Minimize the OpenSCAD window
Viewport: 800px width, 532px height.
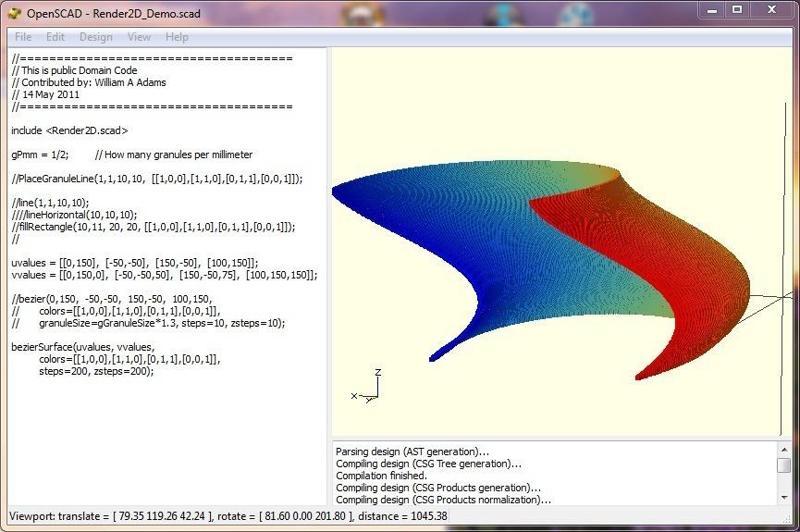pyautogui.click(x=712, y=10)
